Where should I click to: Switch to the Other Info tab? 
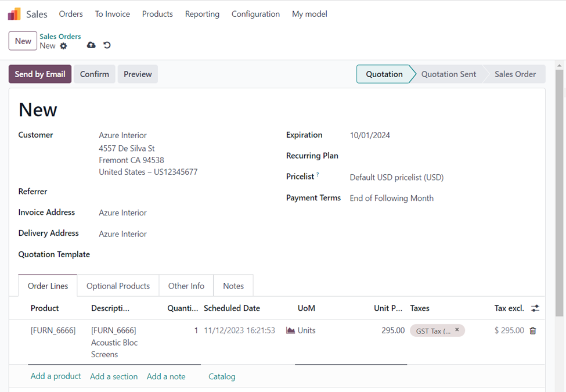tap(186, 286)
